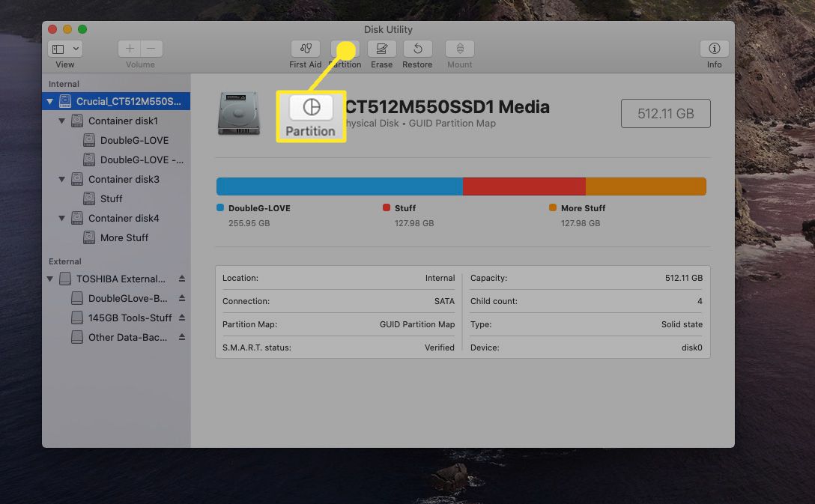Select the More Stuff volume in sidebar
The height and width of the screenshot is (504, 815).
tap(124, 237)
